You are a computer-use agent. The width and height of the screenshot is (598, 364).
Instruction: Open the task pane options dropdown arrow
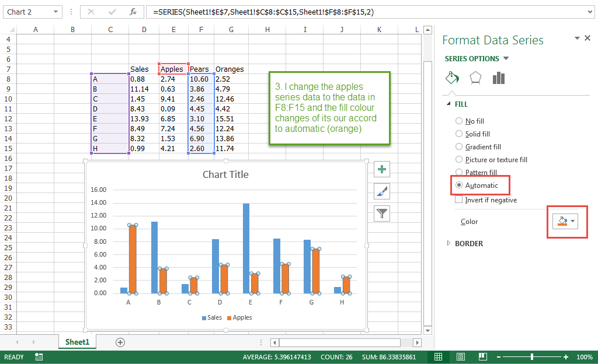point(577,38)
